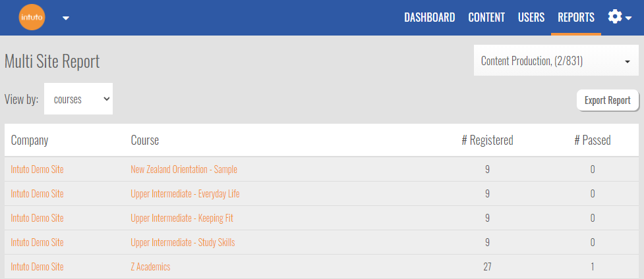
Task: Open New Zealand Orientation - Sample course
Action: click(184, 169)
